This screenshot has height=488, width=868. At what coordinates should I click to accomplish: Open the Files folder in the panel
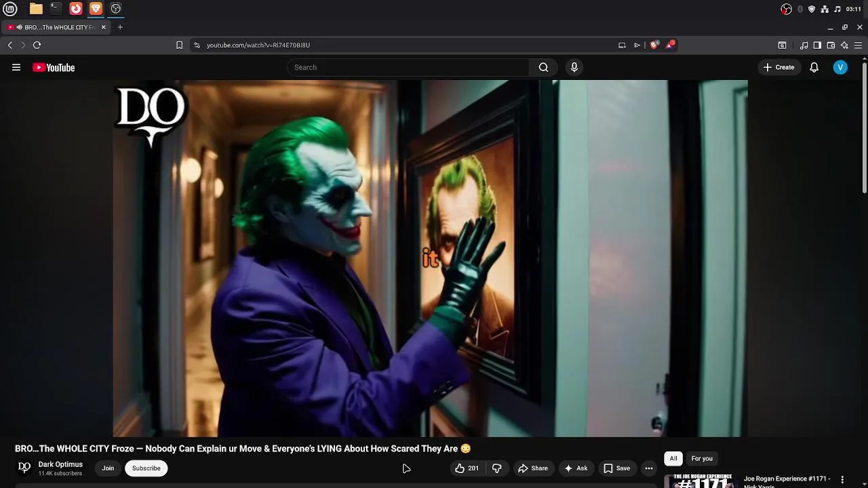point(36,9)
